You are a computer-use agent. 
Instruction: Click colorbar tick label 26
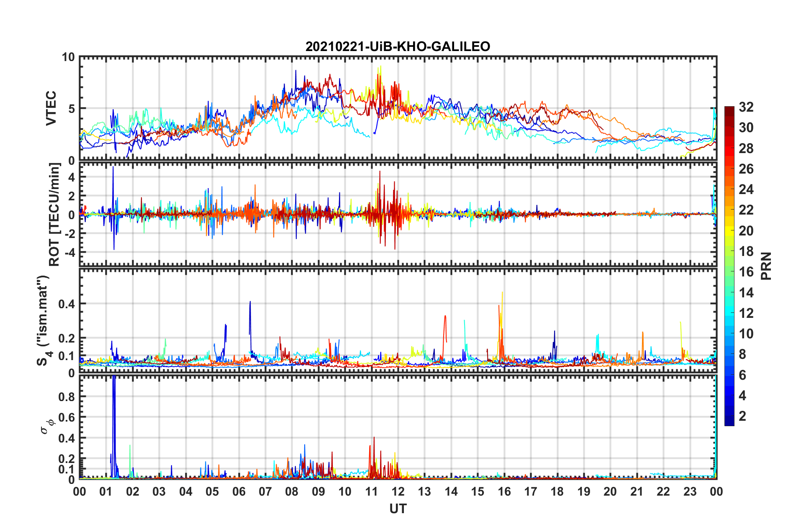click(746, 169)
